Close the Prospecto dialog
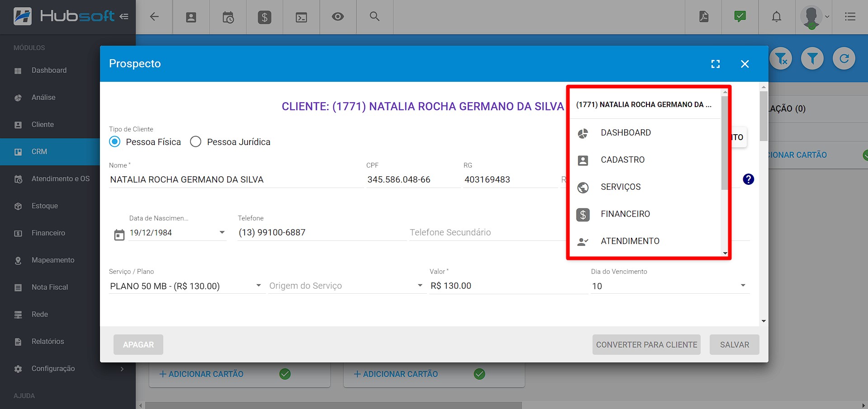 coord(745,64)
